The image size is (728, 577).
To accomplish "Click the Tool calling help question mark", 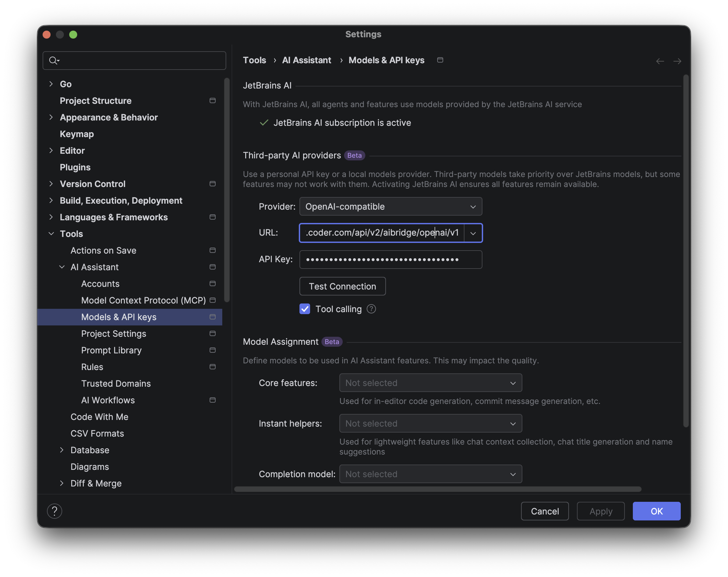I will 371,309.
